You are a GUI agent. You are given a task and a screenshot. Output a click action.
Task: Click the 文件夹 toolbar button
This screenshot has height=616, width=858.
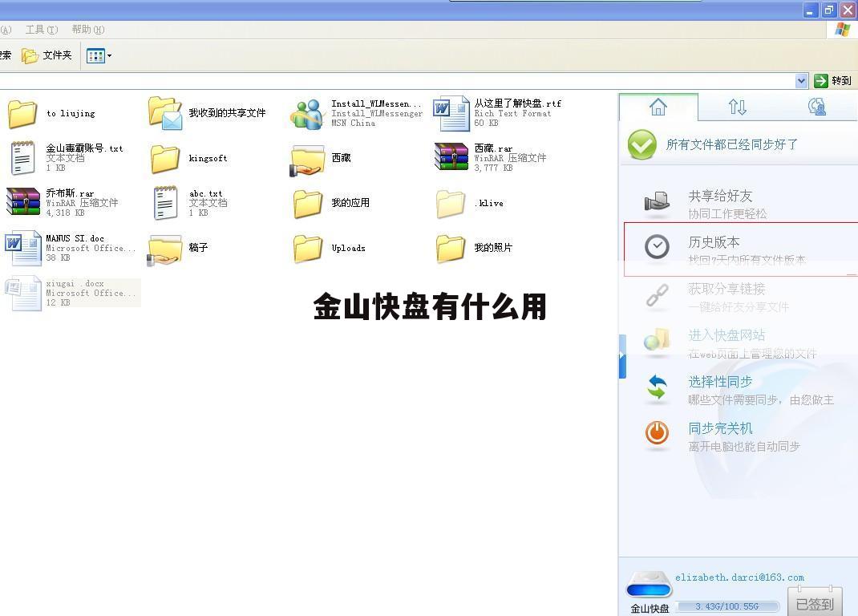[47, 55]
